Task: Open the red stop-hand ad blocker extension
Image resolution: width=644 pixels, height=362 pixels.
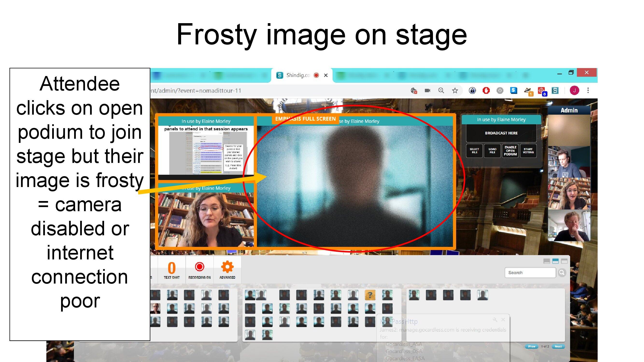Action: tap(486, 90)
